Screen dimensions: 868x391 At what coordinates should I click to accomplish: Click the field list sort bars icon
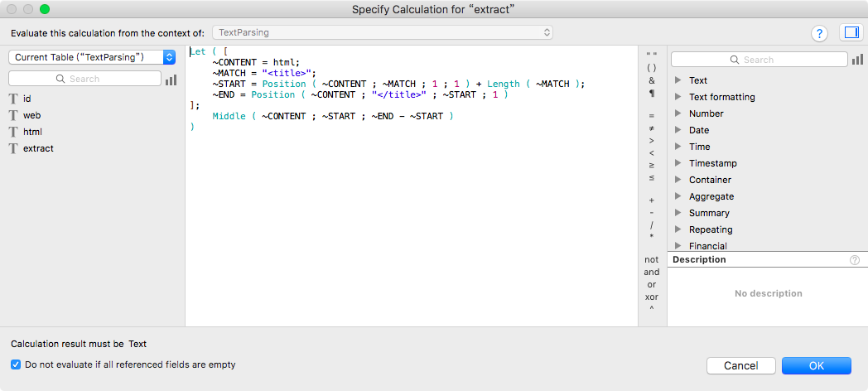point(171,80)
